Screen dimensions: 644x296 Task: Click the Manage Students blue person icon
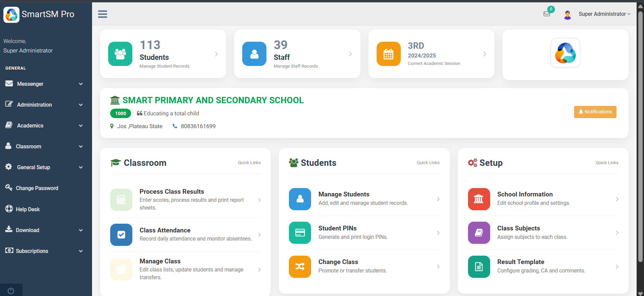300,199
